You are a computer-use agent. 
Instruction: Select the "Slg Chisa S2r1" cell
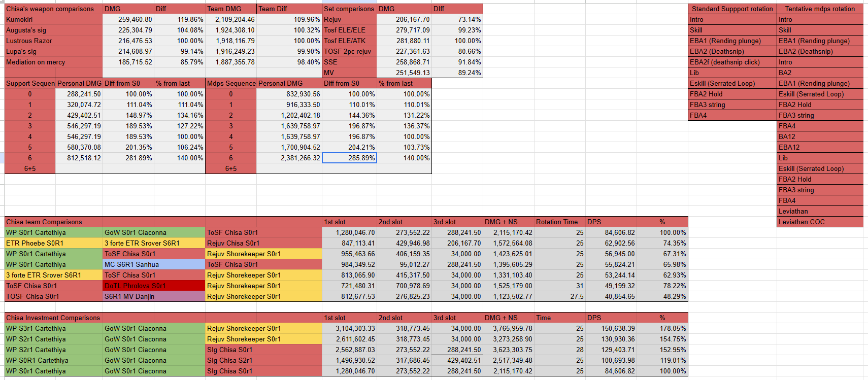point(263,360)
